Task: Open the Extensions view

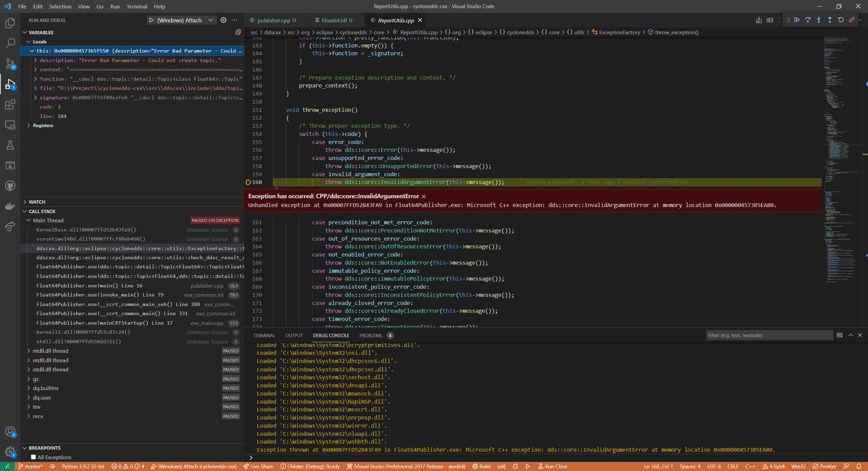Action: 10,104
